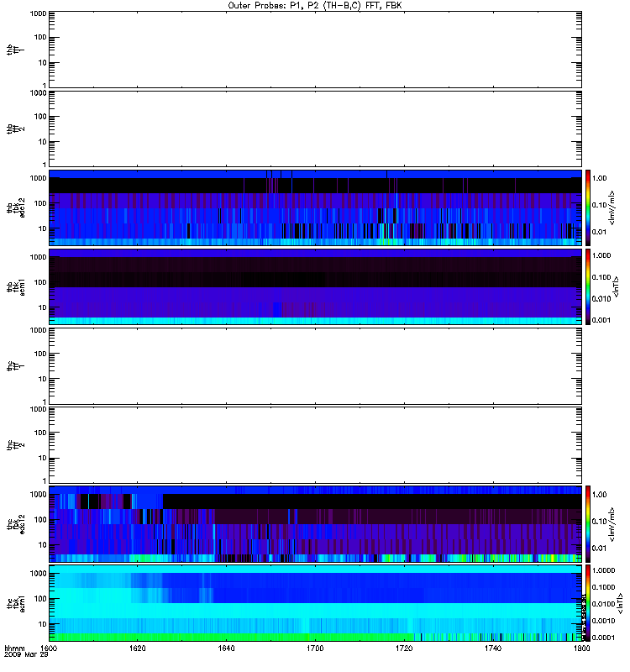
Task: Click the 1640 time axis label
Action: [x=226, y=648]
